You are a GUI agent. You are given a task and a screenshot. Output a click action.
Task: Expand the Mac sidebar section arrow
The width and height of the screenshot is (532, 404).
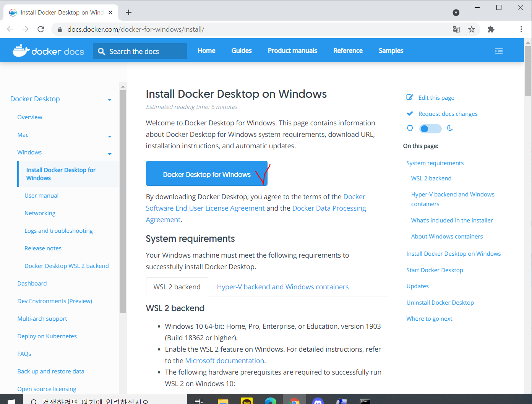[110, 136]
